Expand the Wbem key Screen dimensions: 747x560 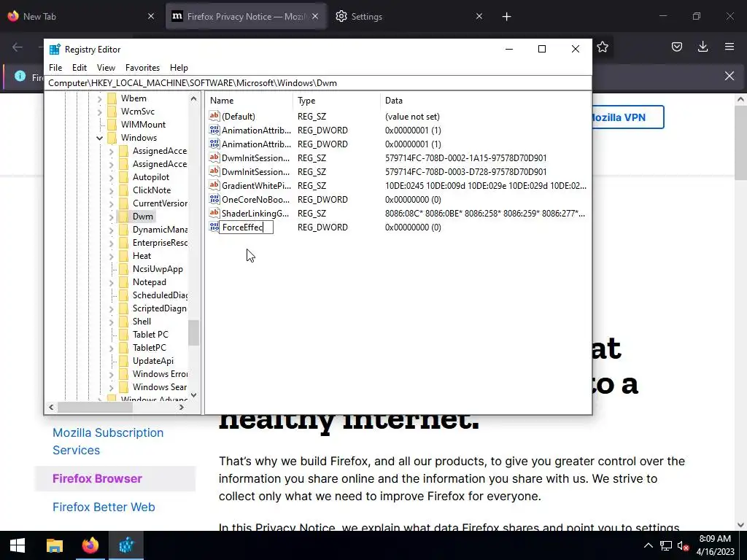pos(99,98)
